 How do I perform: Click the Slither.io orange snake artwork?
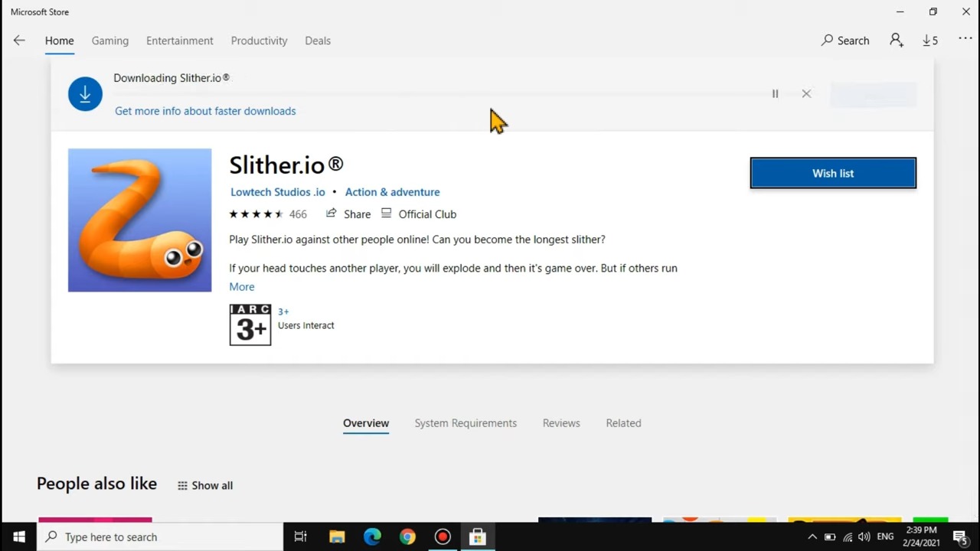click(x=139, y=220)
